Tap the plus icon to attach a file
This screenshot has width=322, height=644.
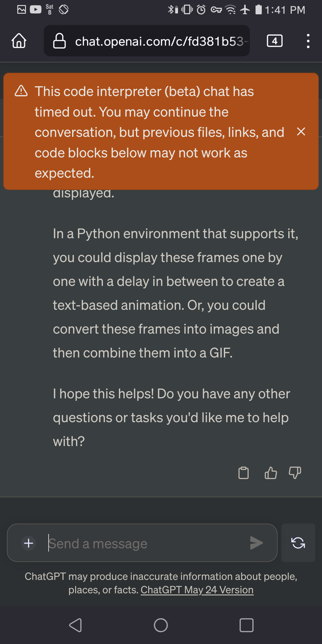click(x=29, y=543)
